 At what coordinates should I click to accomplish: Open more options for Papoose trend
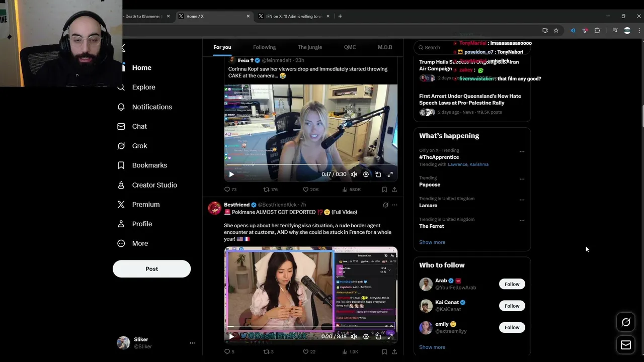click(522, 179)
